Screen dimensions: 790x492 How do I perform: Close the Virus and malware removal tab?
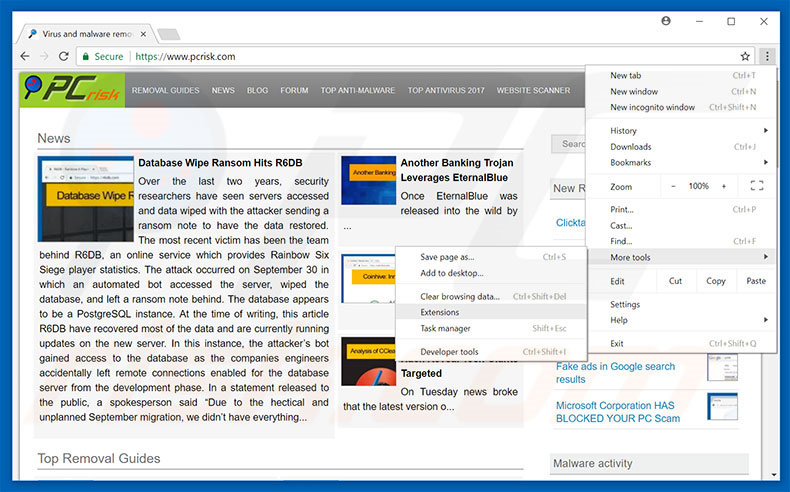click(x=143, y=34)
